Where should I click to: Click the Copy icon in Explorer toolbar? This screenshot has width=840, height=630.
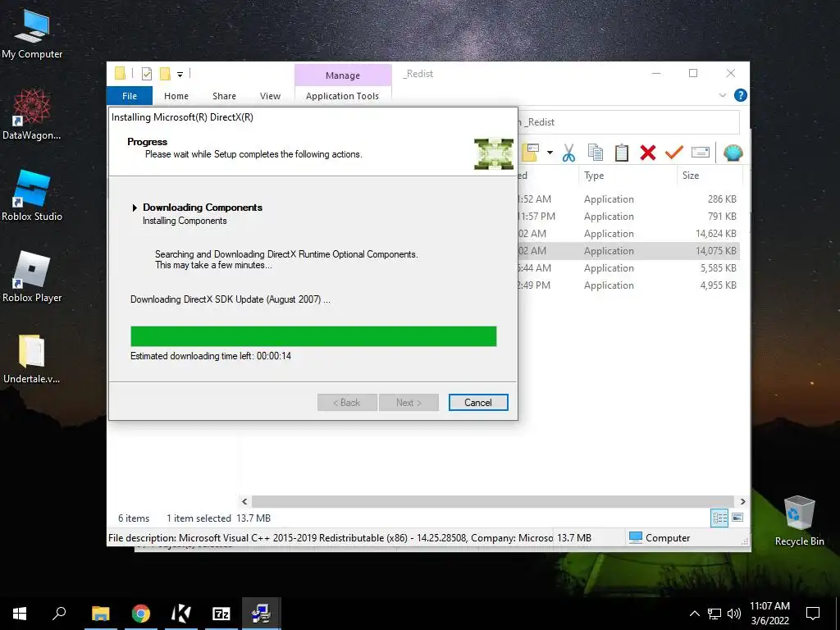pyautogui.click(x=596, y=153)
